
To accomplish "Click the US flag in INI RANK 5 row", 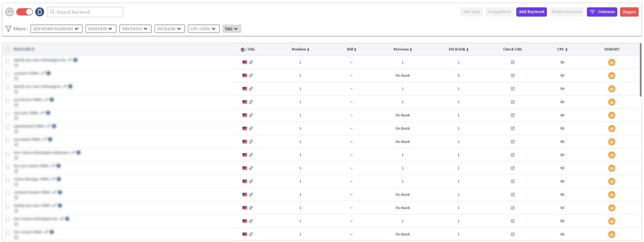I will pos(245,76).
